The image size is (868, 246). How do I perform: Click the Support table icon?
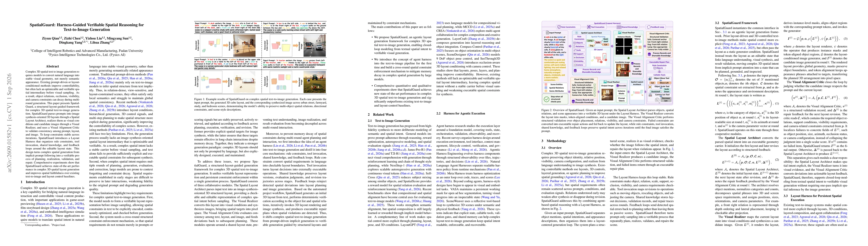point(575,54)
